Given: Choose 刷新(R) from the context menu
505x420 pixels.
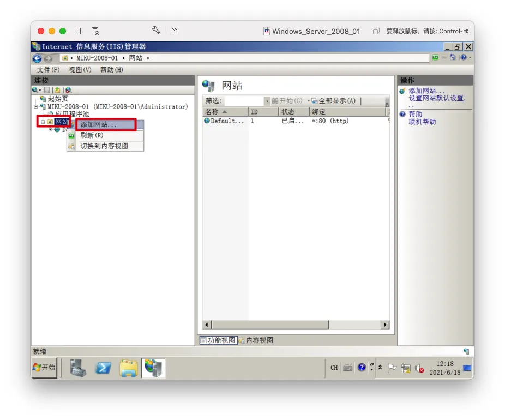Looking at the screenshot, I should [105, 135].
